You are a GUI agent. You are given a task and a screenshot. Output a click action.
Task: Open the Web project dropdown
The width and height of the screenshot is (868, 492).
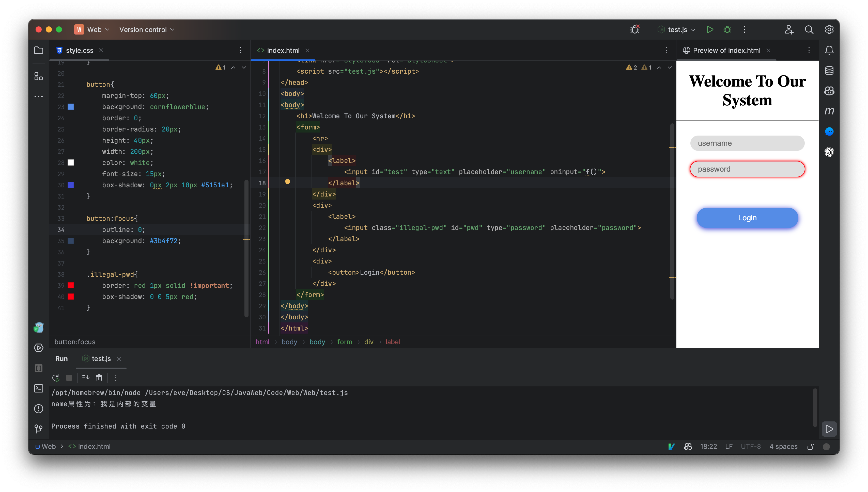click(92, 30)
